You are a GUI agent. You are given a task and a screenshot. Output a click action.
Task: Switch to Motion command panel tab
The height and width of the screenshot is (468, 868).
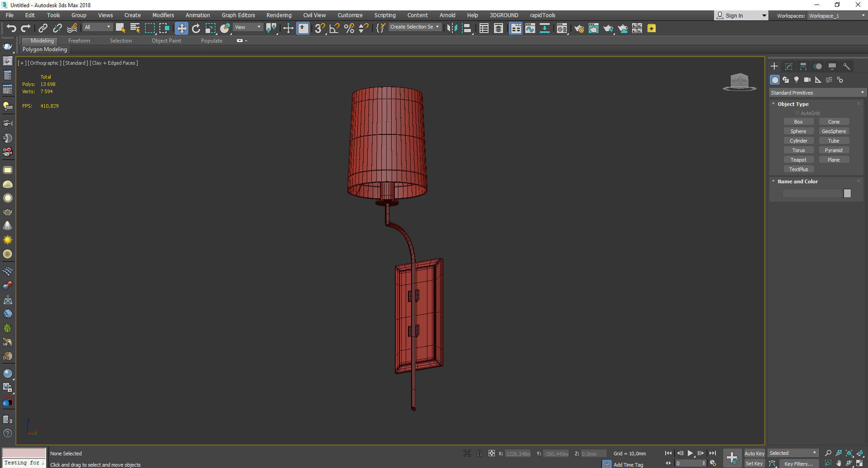coord(818,67)
